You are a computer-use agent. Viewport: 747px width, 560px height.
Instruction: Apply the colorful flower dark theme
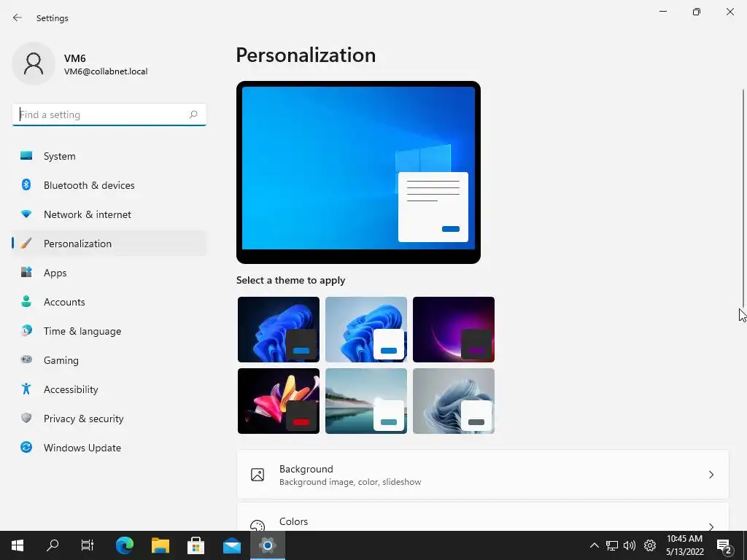(278, 401)
